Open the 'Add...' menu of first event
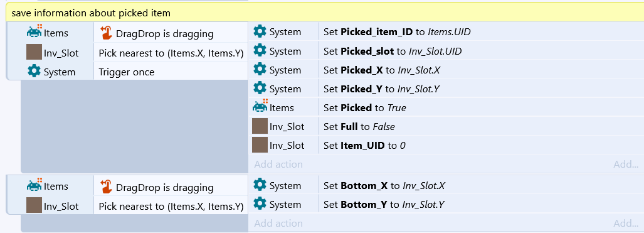Viewport: 644px width, 233px height. 626,165
